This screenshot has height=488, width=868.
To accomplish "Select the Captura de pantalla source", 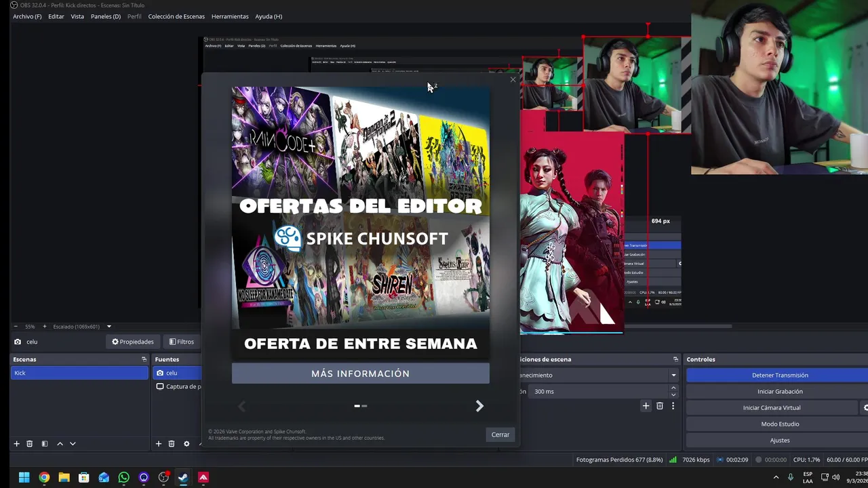I will click(x=178, y=386).
